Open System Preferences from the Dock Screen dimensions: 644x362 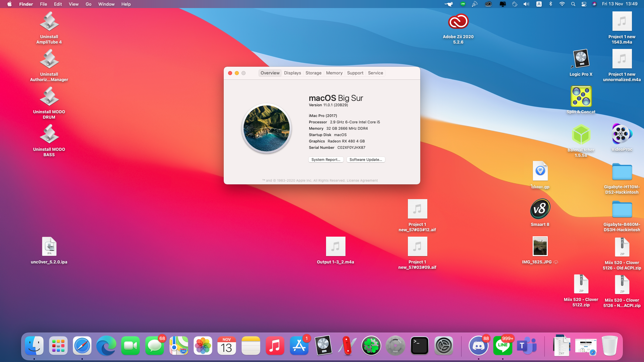pos(444,346)
